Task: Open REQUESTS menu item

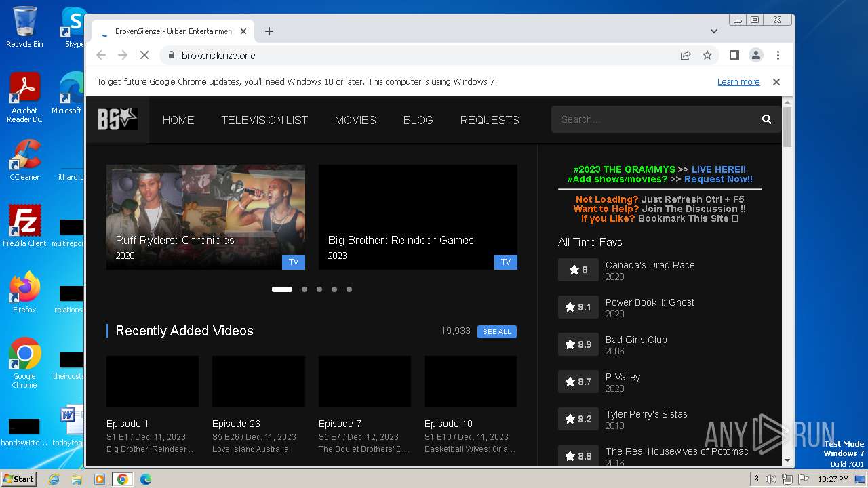Action: pyautogui.click(x=490, y=120)
